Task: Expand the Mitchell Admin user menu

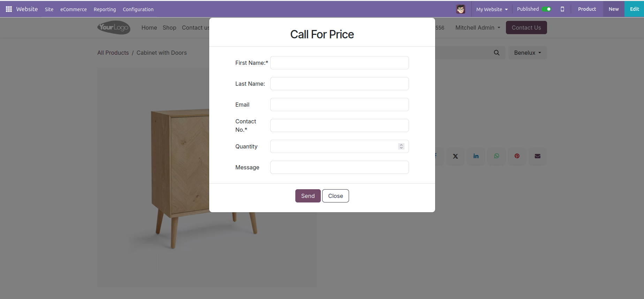Action: (x=478, y=28)
